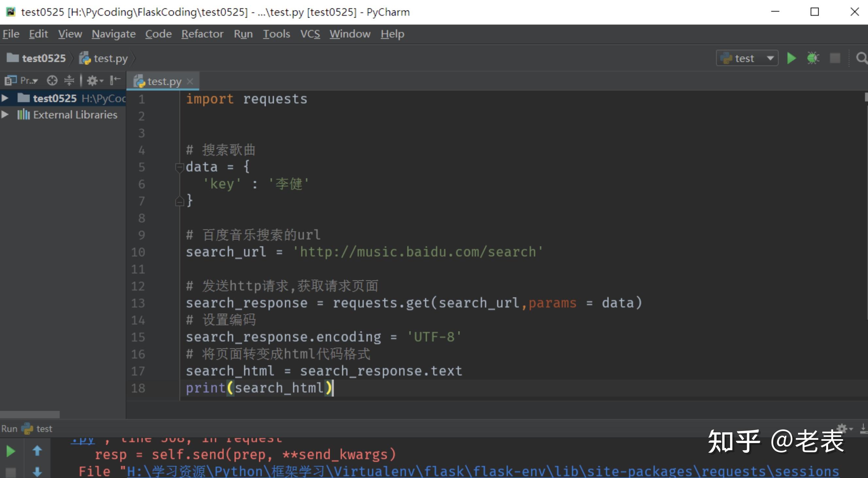Open the sessions file link in traceback
The width and height of the screenshot is (868, 478).
482,471
